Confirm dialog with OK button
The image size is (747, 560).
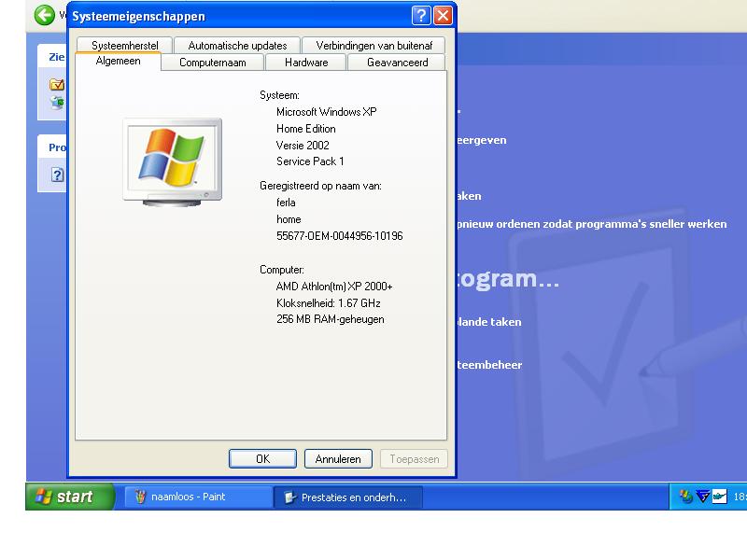262,458
